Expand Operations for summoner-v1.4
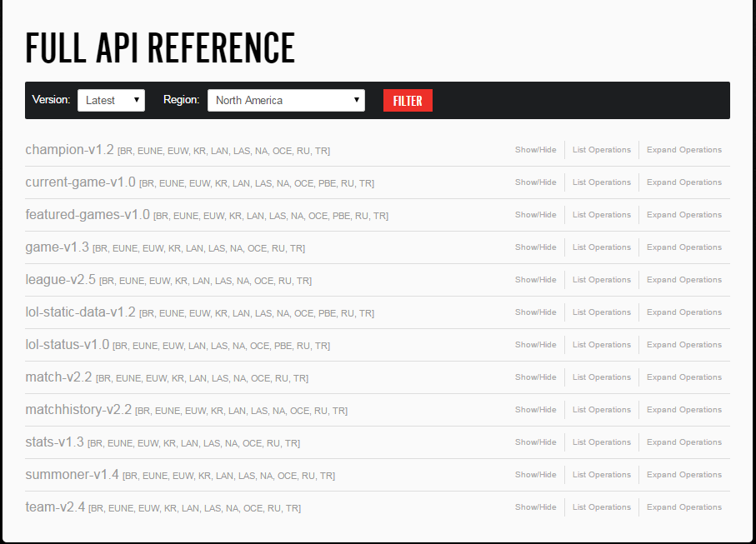756x544 pixels. click(x=684, y=475)
